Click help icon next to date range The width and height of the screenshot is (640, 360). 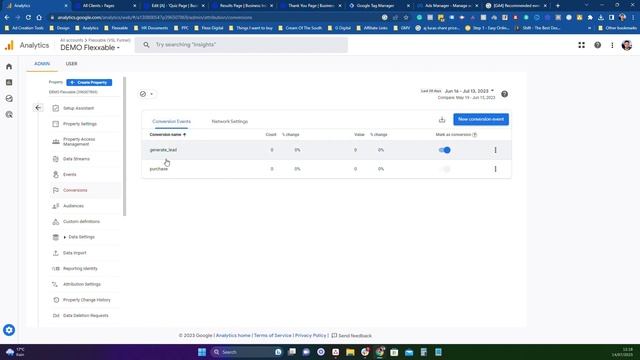coord(504,94)
